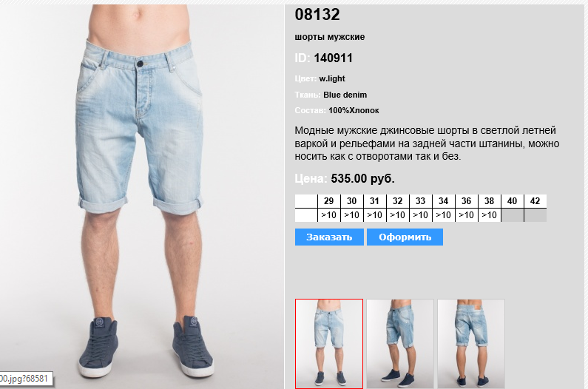
Task: Click the unavailable size 40 cell
Action: tap(513, 215)
